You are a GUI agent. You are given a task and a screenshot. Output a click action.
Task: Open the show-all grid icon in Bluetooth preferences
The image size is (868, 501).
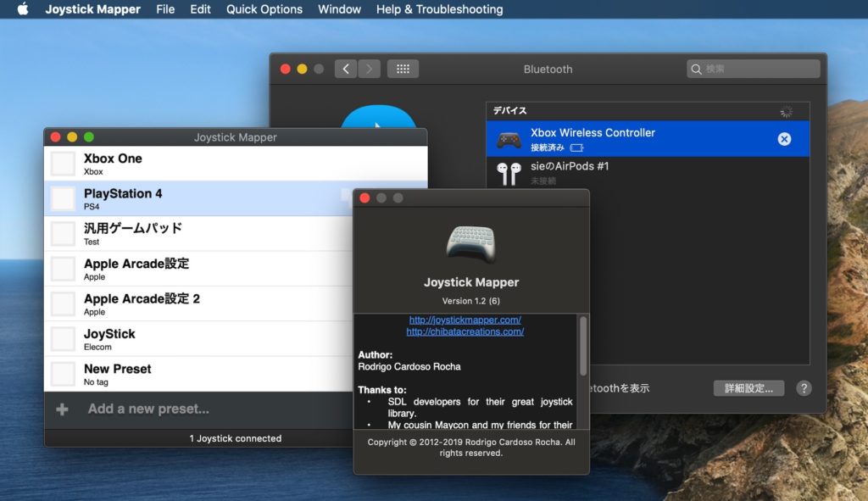[403, 69]
